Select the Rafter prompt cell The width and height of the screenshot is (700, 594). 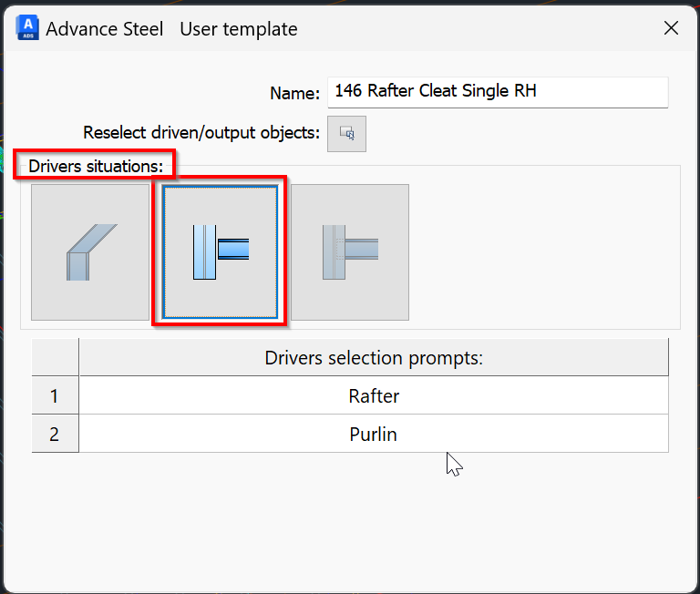pos(374,396)
